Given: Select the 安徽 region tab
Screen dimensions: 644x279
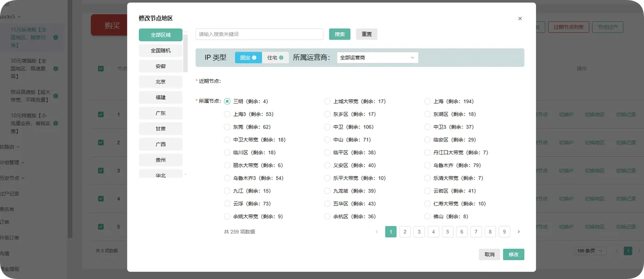Looking at the screenshot, I should pos(161,66).
